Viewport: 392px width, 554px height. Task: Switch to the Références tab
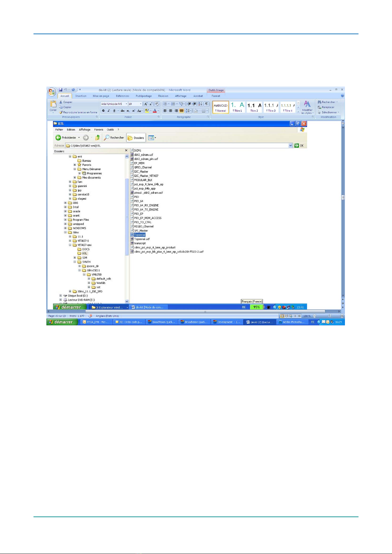(x=122, y=96)
